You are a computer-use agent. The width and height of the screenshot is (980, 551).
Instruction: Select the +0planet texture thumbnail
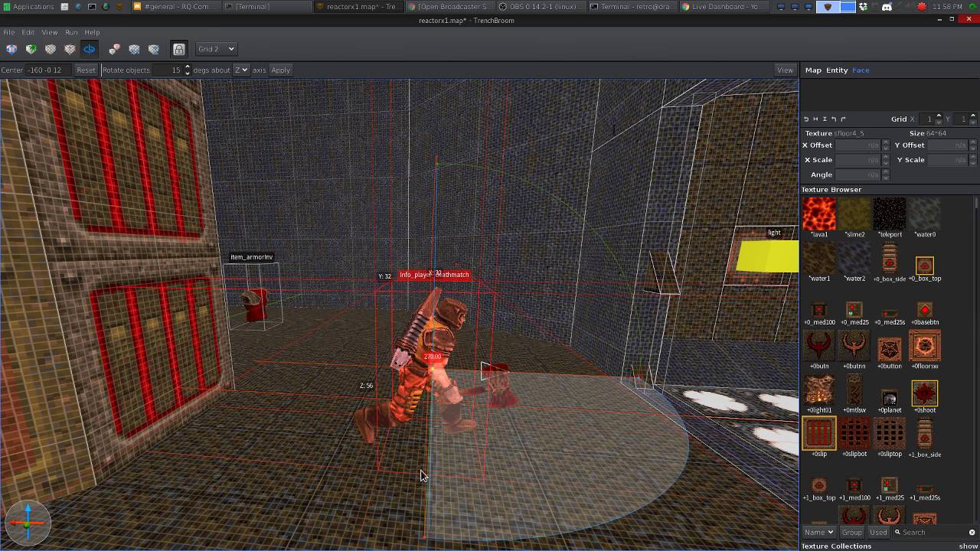click(890, 398)
